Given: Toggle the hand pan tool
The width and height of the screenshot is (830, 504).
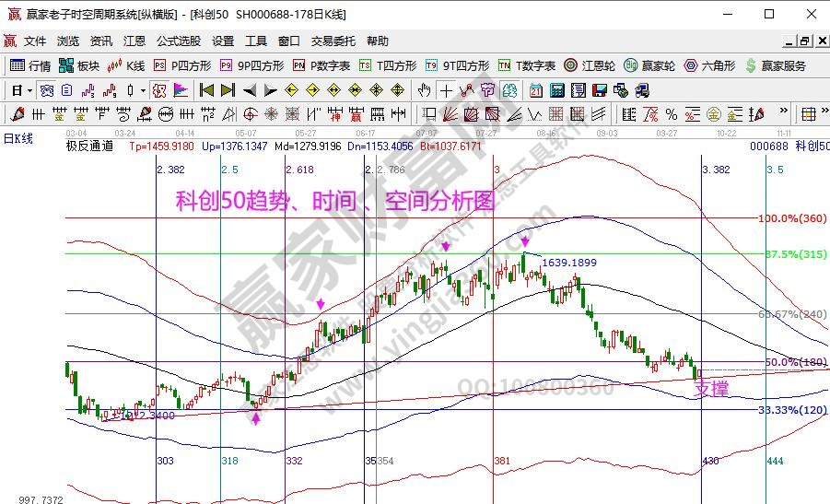Looking at the screenshot, I should pyautogui.click(x=424, y=90).
